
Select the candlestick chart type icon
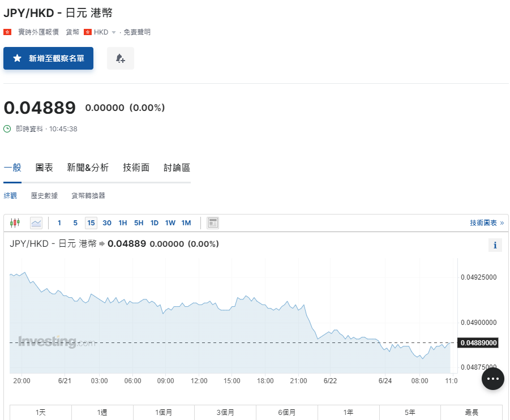(x=15, y=223)
